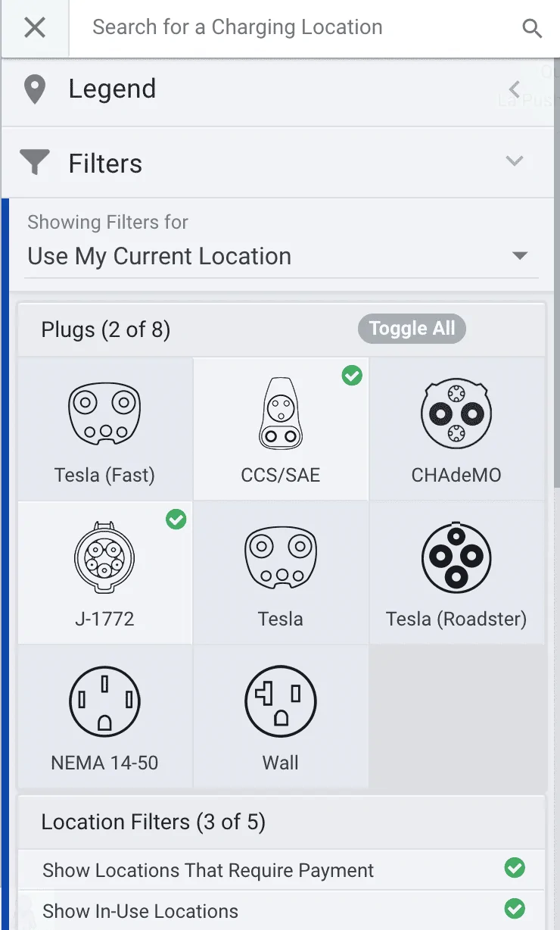Expand the Legend section chevron
This screenshot has height=930, width=560.
[515, 89]
